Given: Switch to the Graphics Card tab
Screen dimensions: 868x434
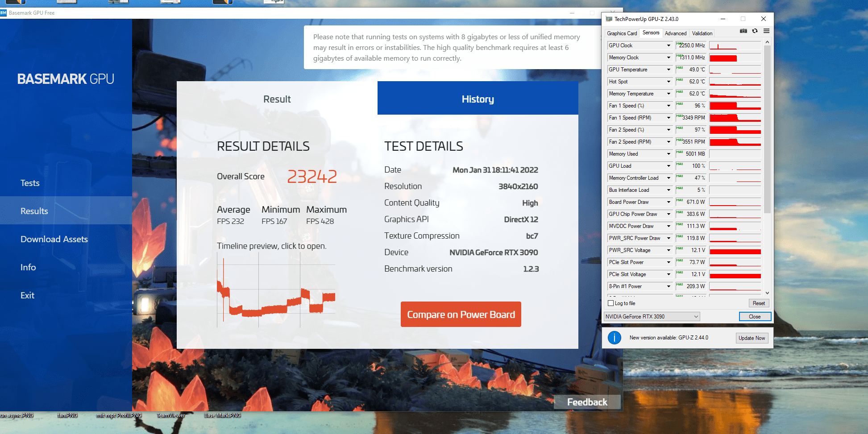Looking at the screenshot, I should coord(622,33).
